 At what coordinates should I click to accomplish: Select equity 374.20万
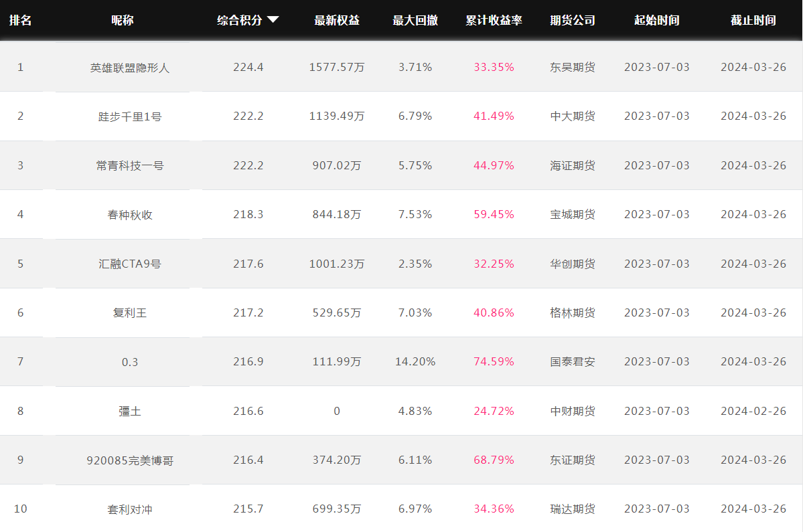point(336,460)
